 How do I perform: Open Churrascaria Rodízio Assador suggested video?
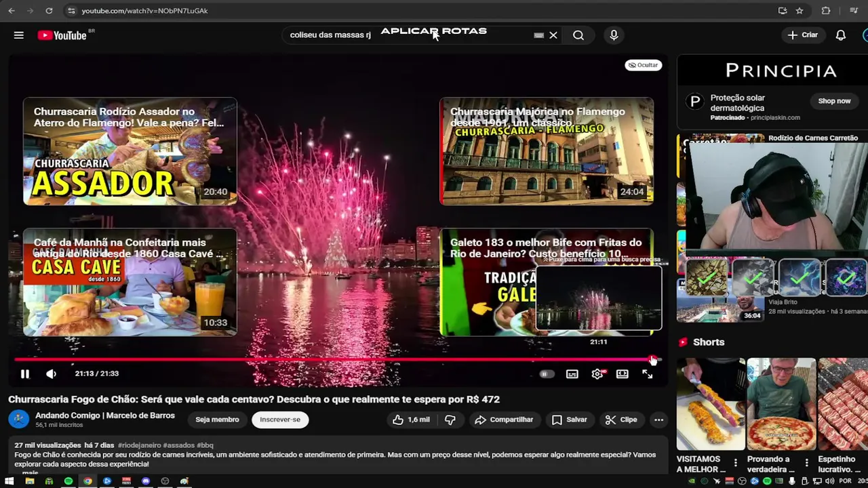coord(130,151)
